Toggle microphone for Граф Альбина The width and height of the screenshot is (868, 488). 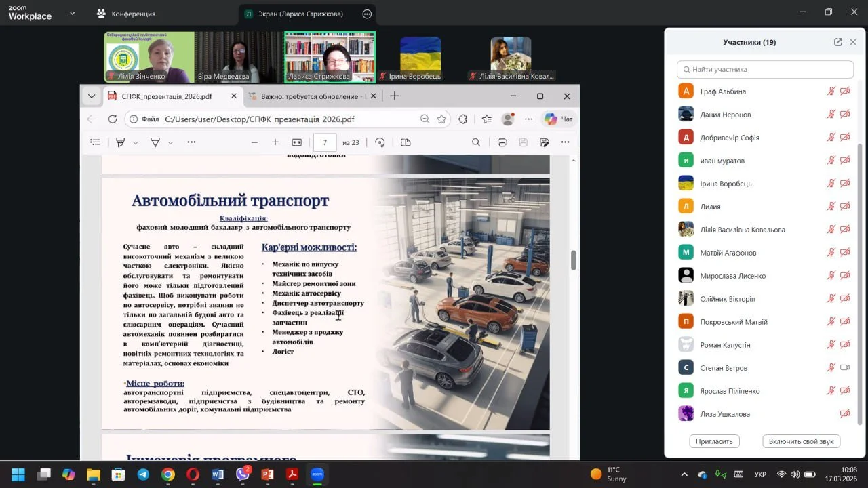pos(831,91)
